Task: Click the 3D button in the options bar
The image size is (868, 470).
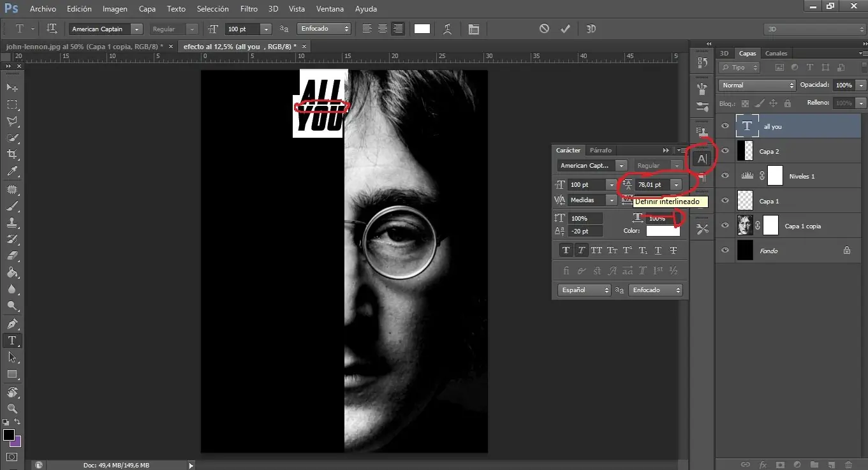Action: (591, 28)
